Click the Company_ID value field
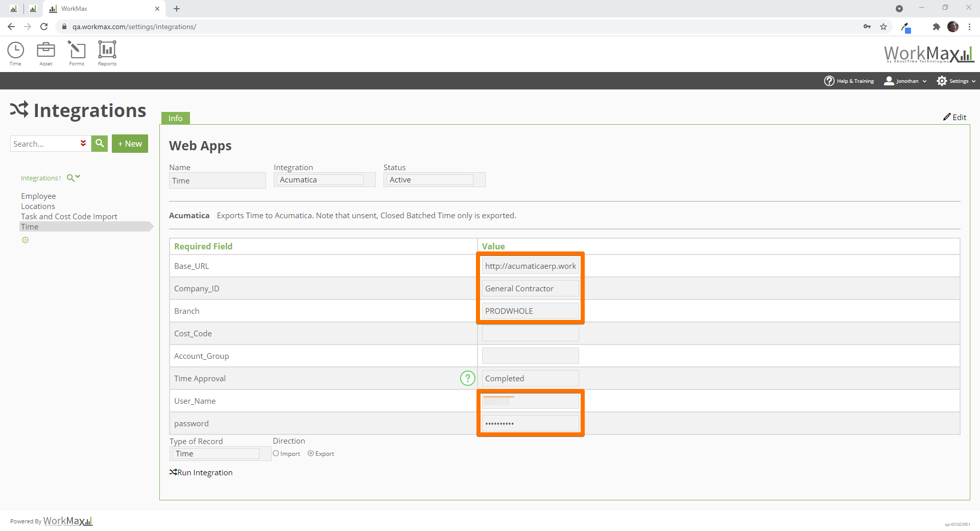Image resolution: width=980 pixels, height=531 pixels. [x=530, y=288]
